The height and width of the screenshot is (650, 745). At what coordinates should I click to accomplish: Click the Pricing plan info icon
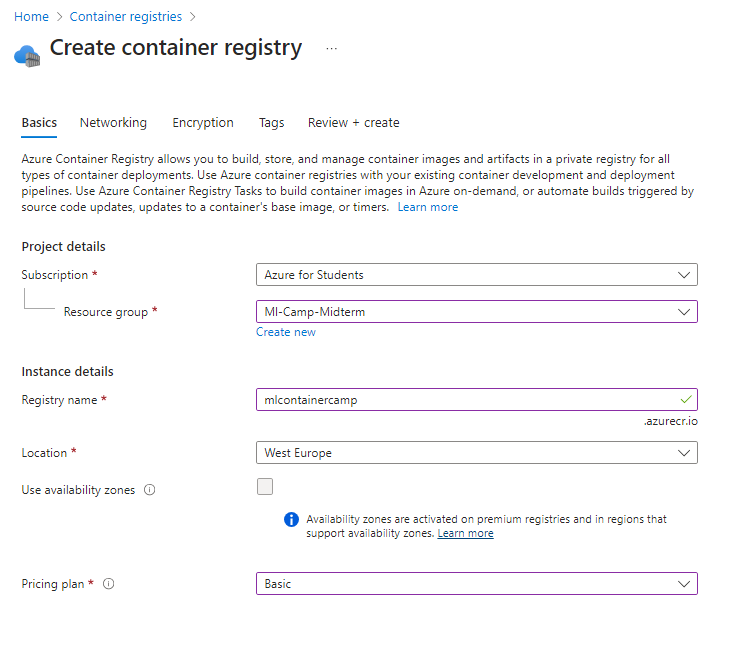coord(109,584)
